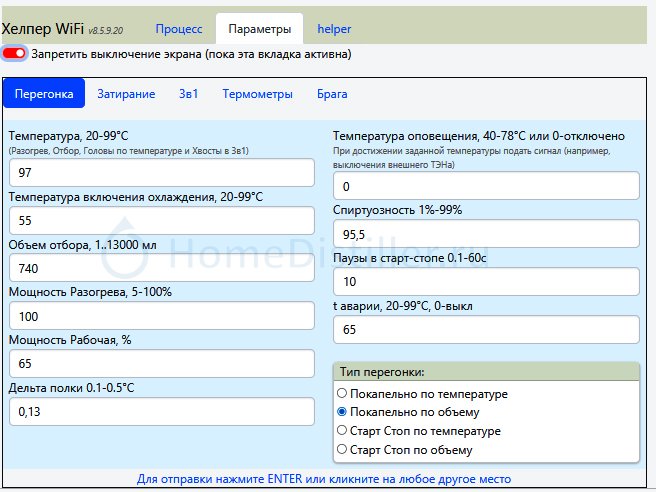Click the Дельта полки field showing 0,13
656x492 pixels.
160,411
